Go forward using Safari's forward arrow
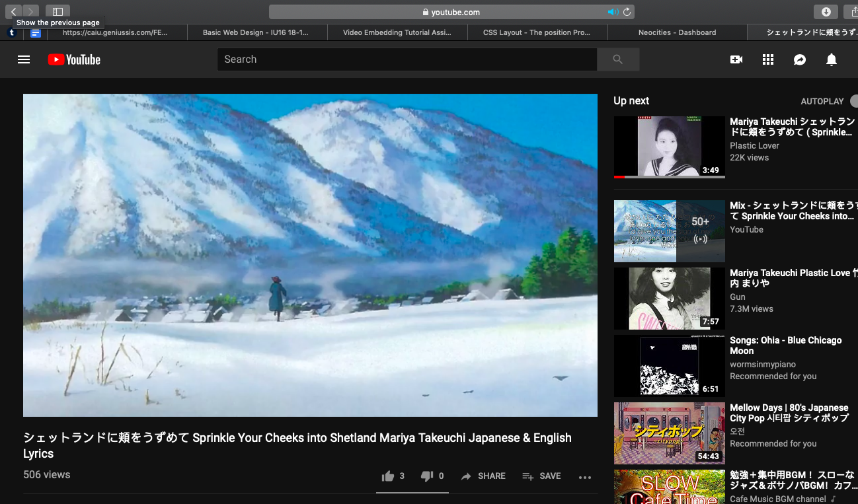Image resolution: width=858 pixels, height=504 pixels. [x=31, y=11]
